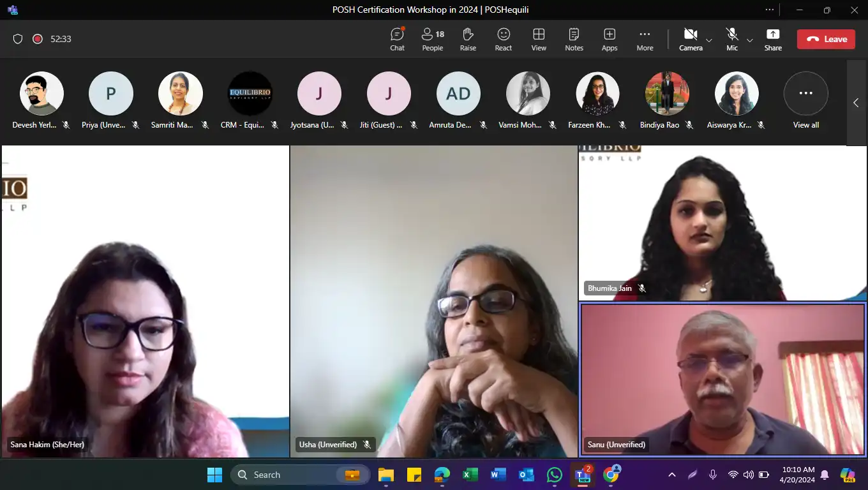Leave the meeting
868x490 pixels.
(826, 39)
